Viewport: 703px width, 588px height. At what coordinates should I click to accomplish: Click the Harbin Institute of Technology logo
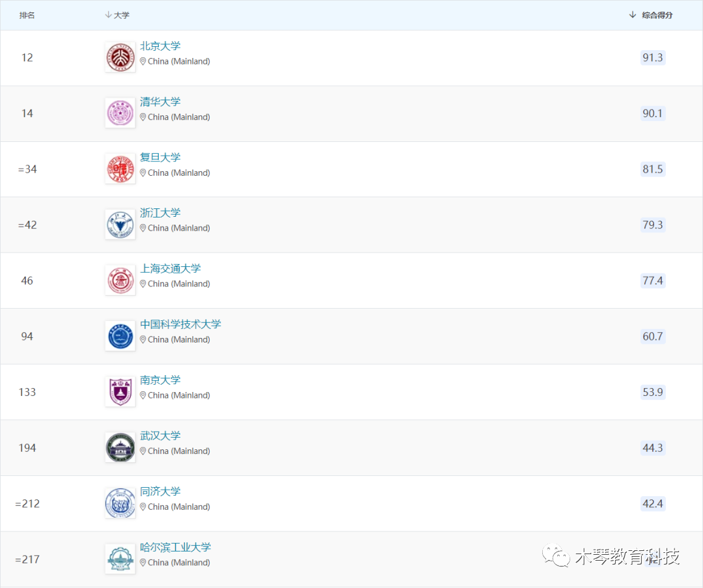pos(120,559)
